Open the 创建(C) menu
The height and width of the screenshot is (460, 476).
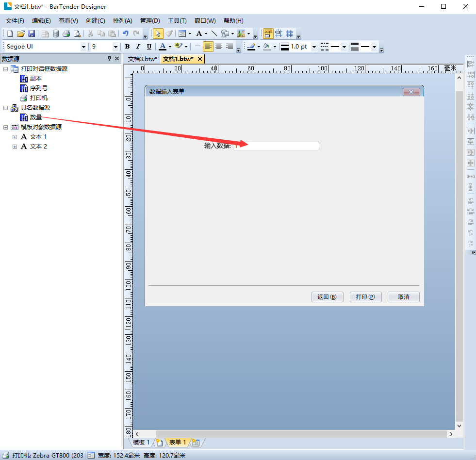click(x=95, y=21)
